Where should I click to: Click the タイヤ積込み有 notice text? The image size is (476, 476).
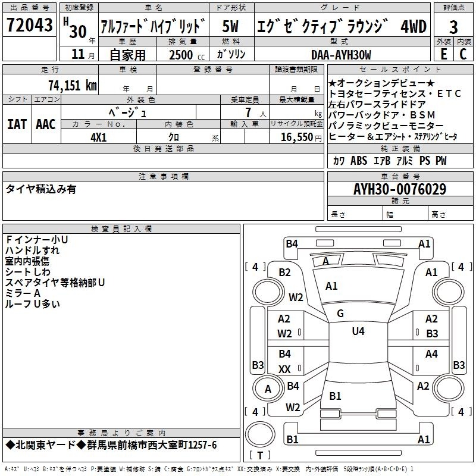click(x=41, y=189)
